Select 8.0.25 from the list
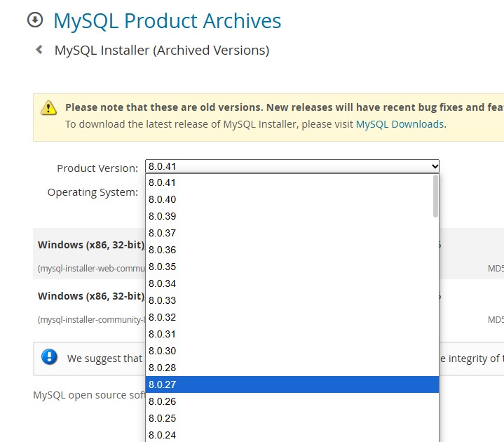Viewport: 504px width, 442px height. click(x=292, y=418)
